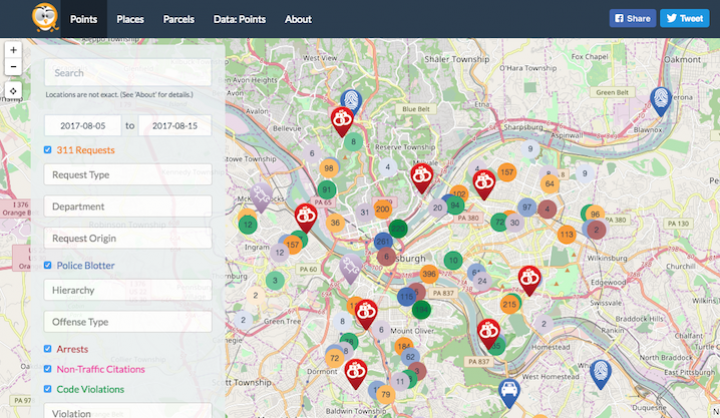Open the Data: Points menu item
Image resolution: width=720 pixels, height=418 pixels.
pos(239,19)
